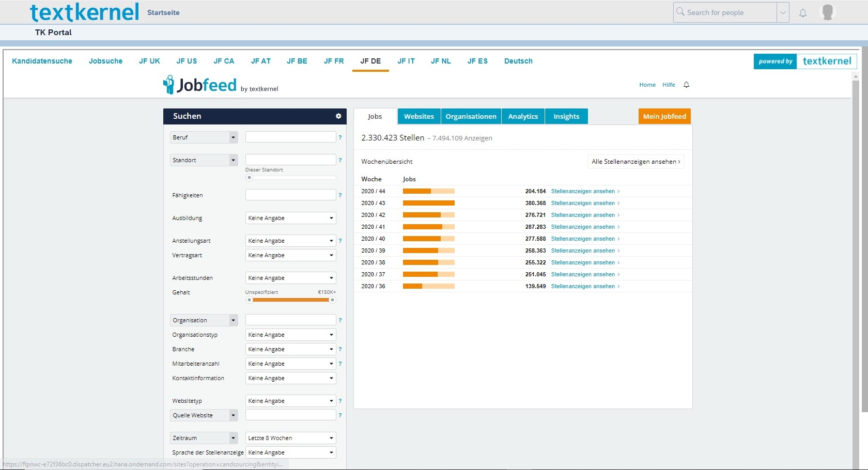The width and height of the screenshot is (868, 470).
Task: Open the Websitetyp dropdown
Action: (291, 401)
